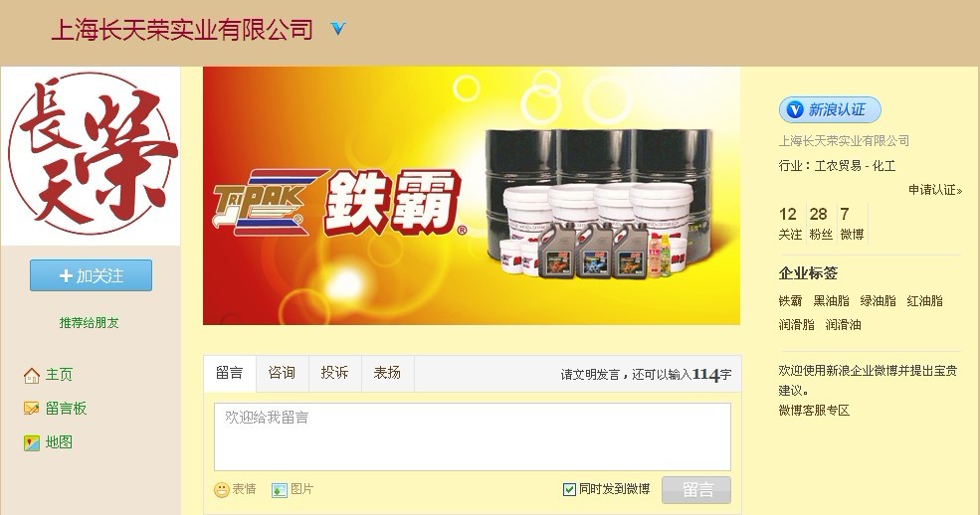This screenshot has width=980, height=515.
Task: Click the 長天榮 company logo avatar
Action: tap(91, 155)
